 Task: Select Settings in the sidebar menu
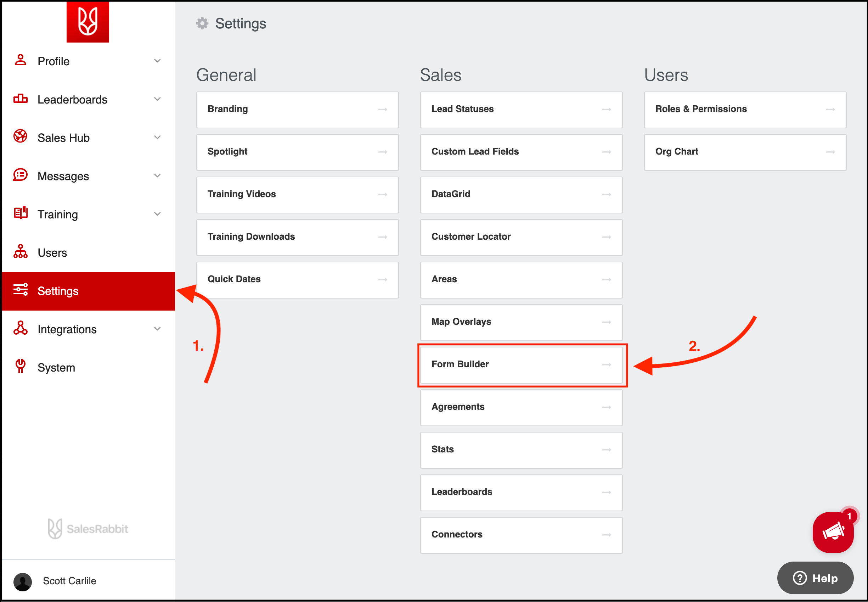click(58, 291)
